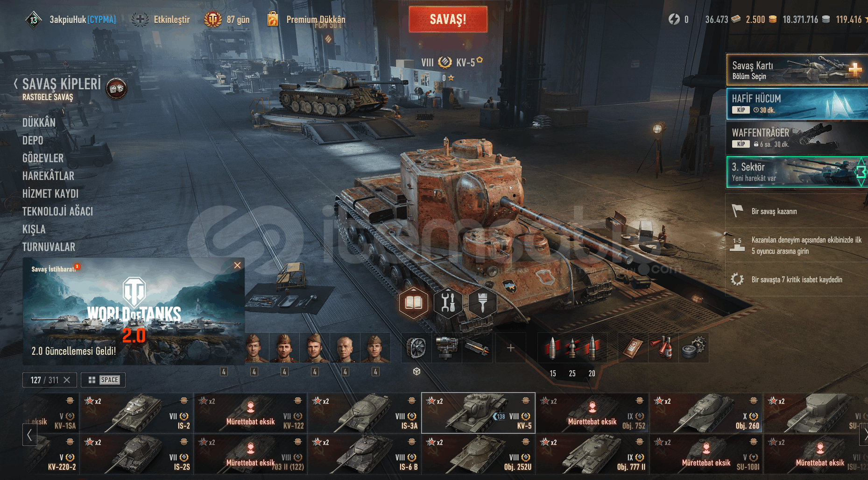Select the IS-3A tank in carousel
Screen dimensions: 868x480
click(364, 413)
